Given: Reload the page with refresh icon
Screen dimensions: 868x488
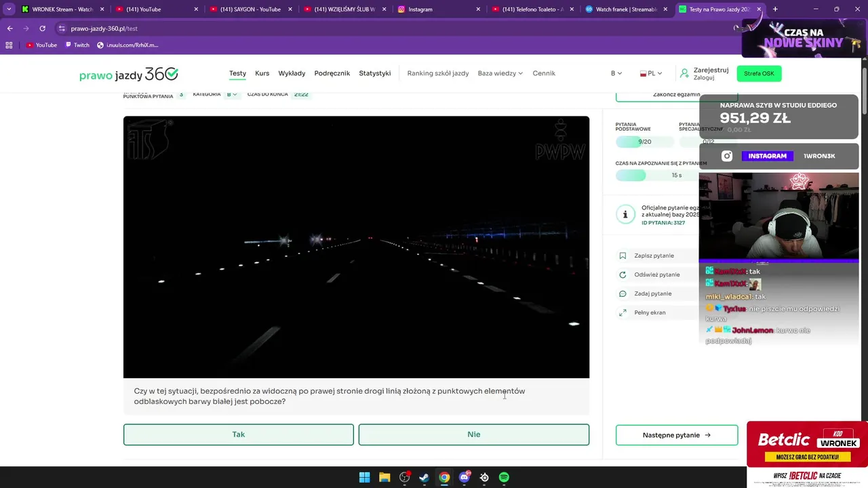Looking at the screenshot, I should coord(42,28).
